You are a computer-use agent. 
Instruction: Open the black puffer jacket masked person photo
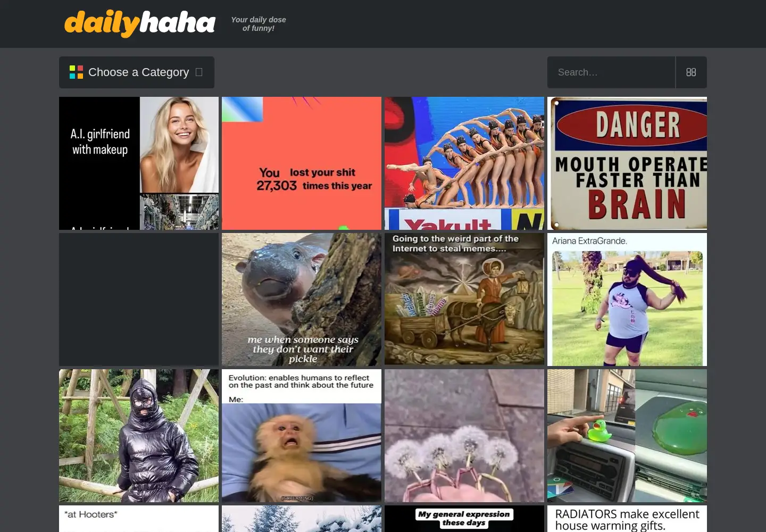tap(139, 436)
